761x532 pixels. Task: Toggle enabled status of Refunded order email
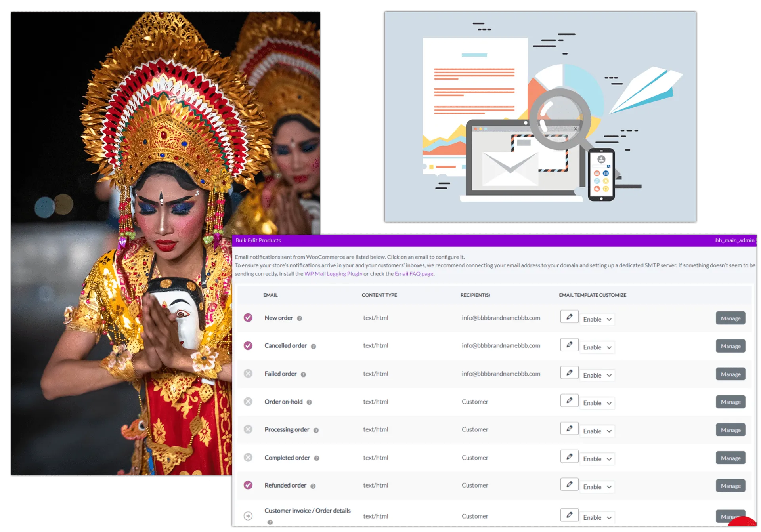point(248,485)
